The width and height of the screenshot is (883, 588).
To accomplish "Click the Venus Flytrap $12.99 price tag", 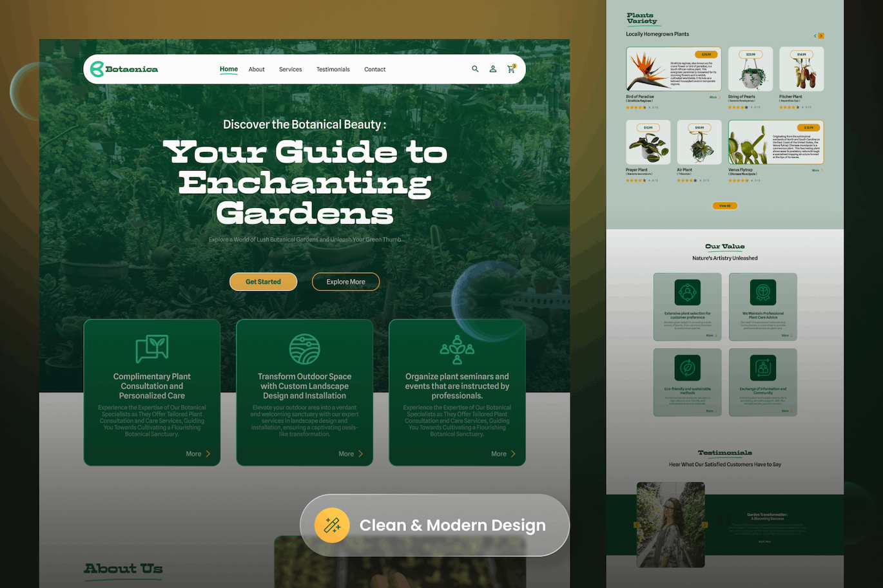I will point(809,128).
